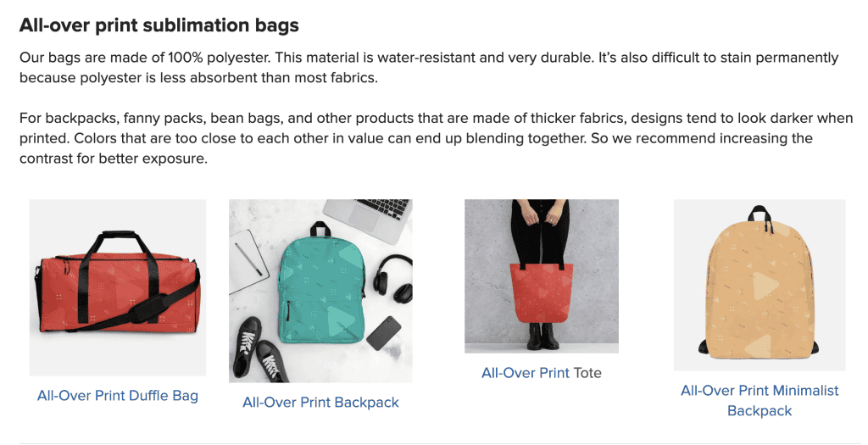Click the paragraph about 100% polyester

[429, 68]
